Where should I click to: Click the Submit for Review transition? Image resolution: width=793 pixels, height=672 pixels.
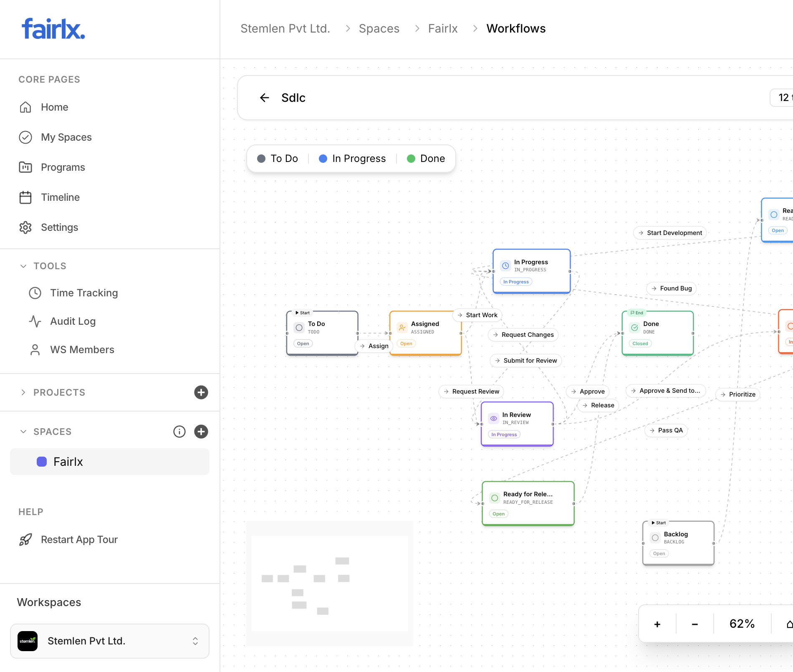pos(526,361)
